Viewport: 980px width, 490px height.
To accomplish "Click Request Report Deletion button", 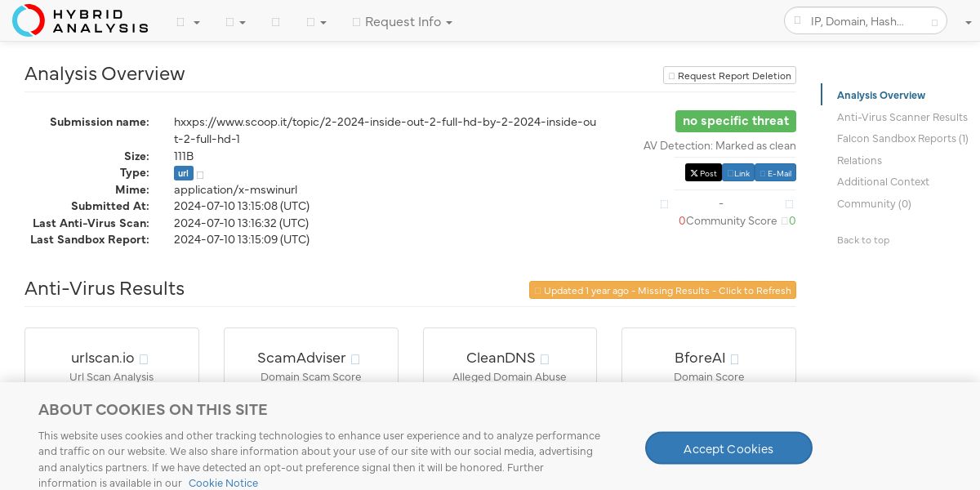I will [x=729, y=76].
